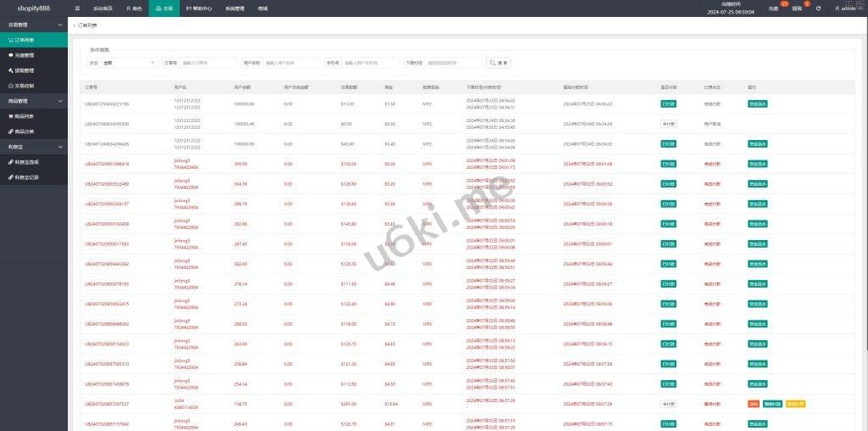Collapse the 商品管理 sidebar group
868x431 pixels.
pos(34,101)
